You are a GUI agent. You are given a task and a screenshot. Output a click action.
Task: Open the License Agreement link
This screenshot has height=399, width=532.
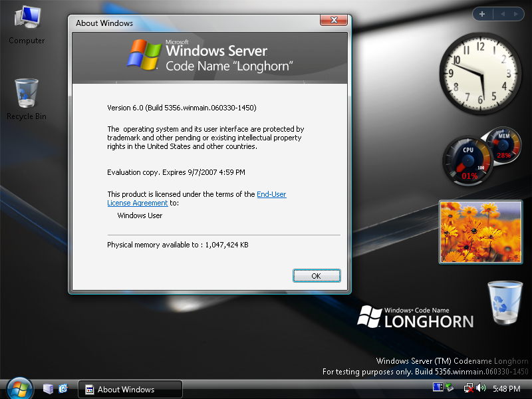138,203
